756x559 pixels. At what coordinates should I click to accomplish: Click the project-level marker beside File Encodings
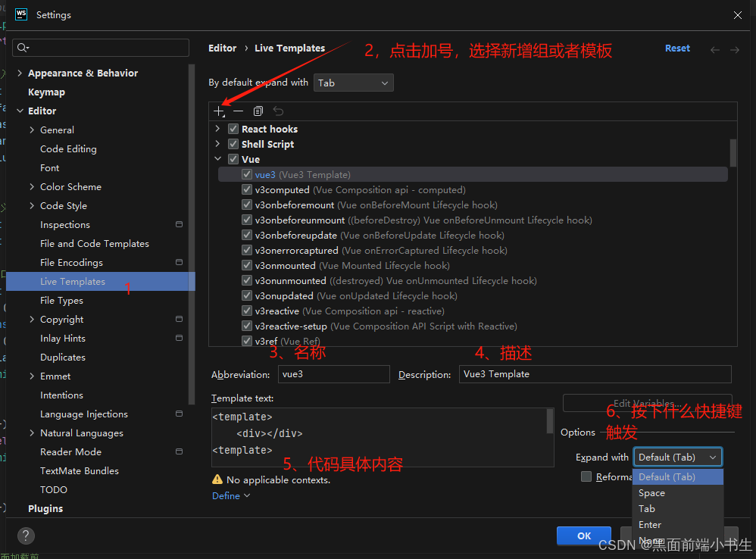tap(179, 262)
